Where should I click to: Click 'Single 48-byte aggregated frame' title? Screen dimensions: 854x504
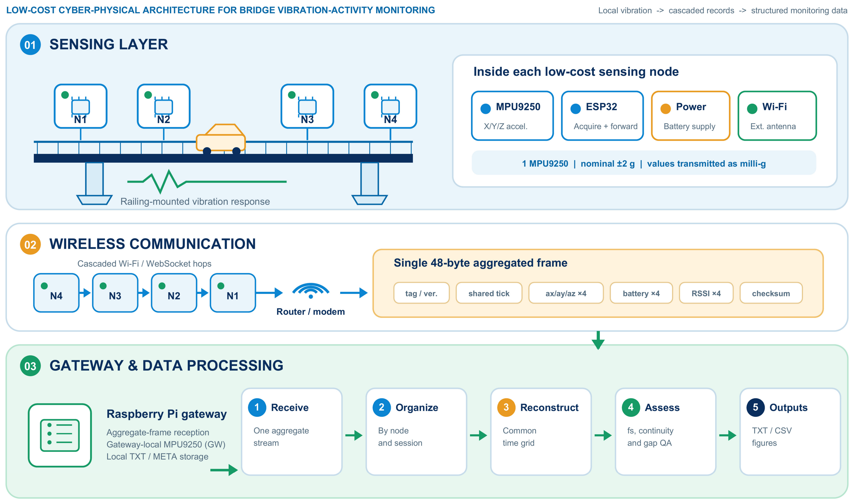(x=480, y=263)
